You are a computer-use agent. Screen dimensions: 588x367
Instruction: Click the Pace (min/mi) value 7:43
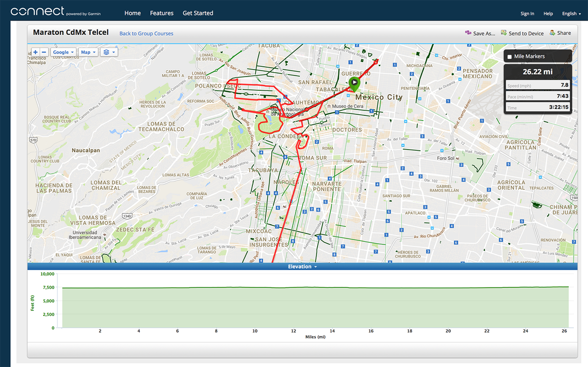pos(563,96)
